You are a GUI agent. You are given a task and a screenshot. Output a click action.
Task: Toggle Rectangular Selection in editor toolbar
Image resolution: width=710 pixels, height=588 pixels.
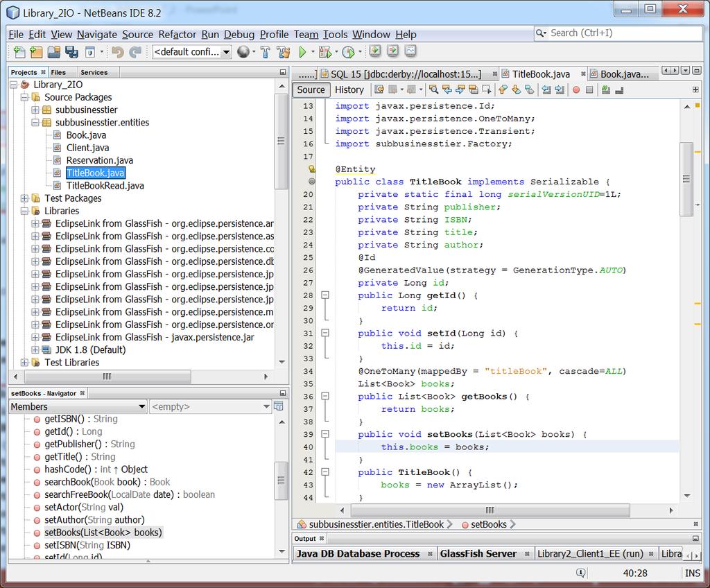click(x=486, y=89)
